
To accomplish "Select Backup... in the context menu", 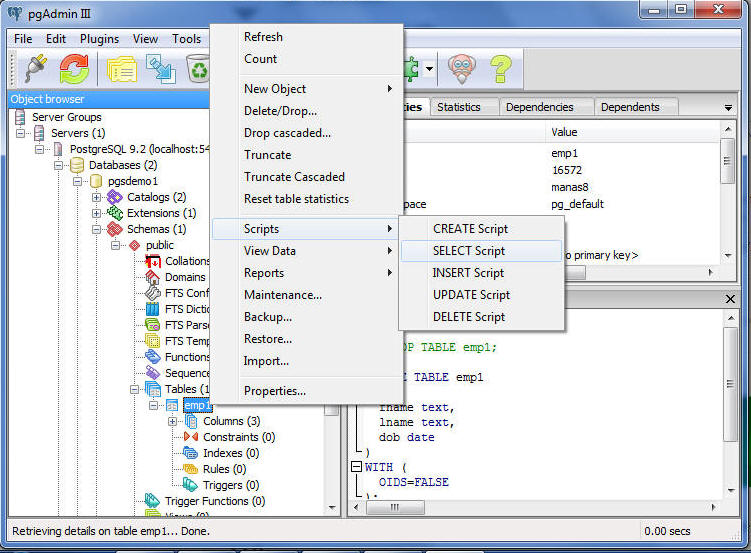I will 305,317.
